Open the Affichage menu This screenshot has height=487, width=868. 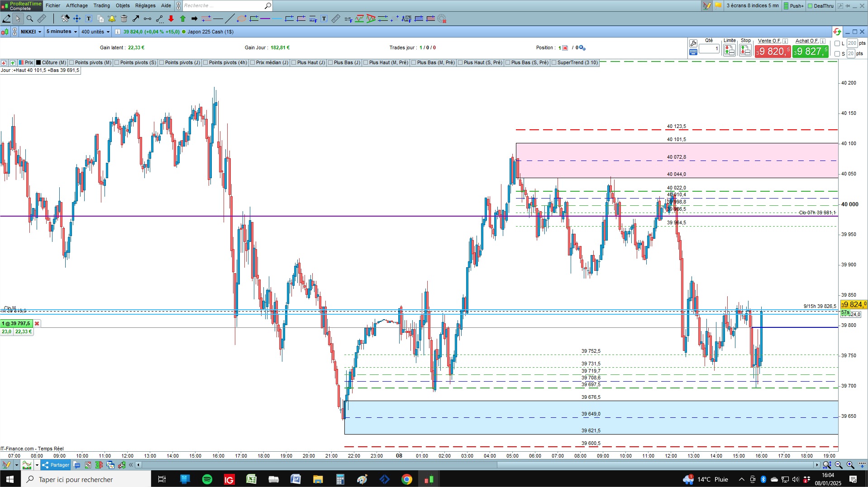point(77,5)
